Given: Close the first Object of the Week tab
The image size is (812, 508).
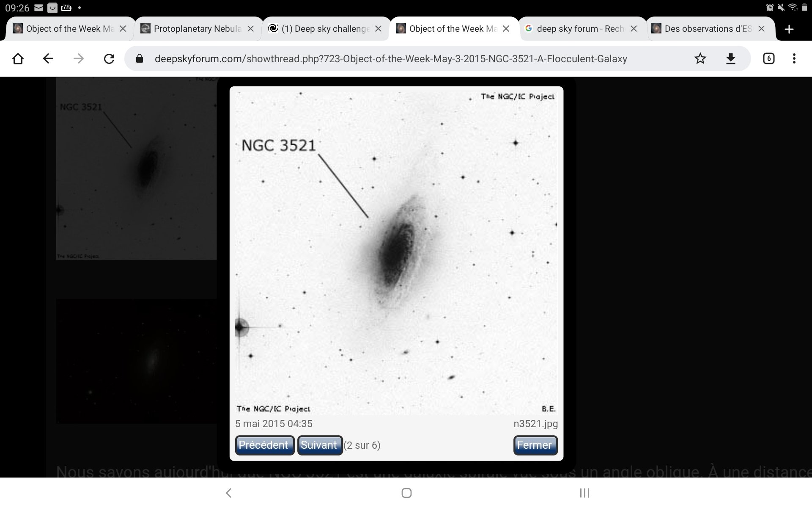Looking at the screenshot, I should pyautogui.click(x=123, y=29).
